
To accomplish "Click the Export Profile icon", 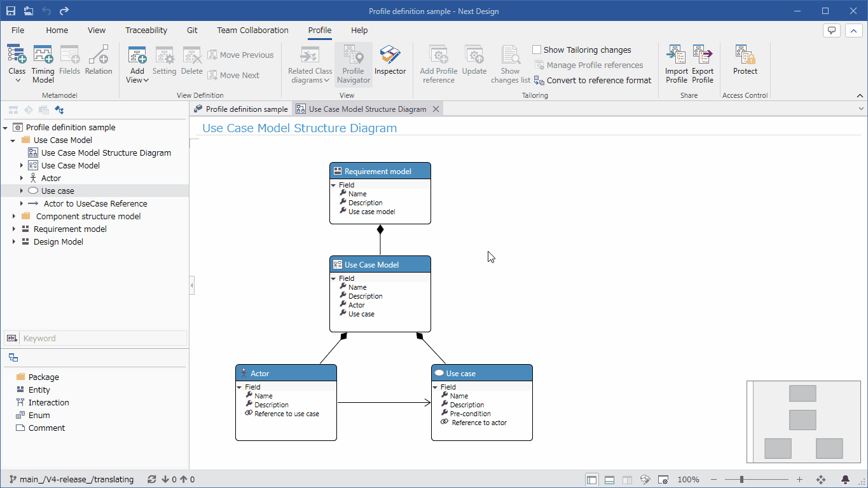I will tap(702, 55).
